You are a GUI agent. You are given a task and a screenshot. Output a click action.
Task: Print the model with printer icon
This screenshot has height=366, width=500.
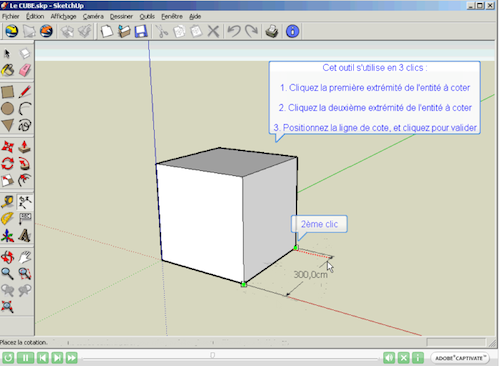coord(272,31)
